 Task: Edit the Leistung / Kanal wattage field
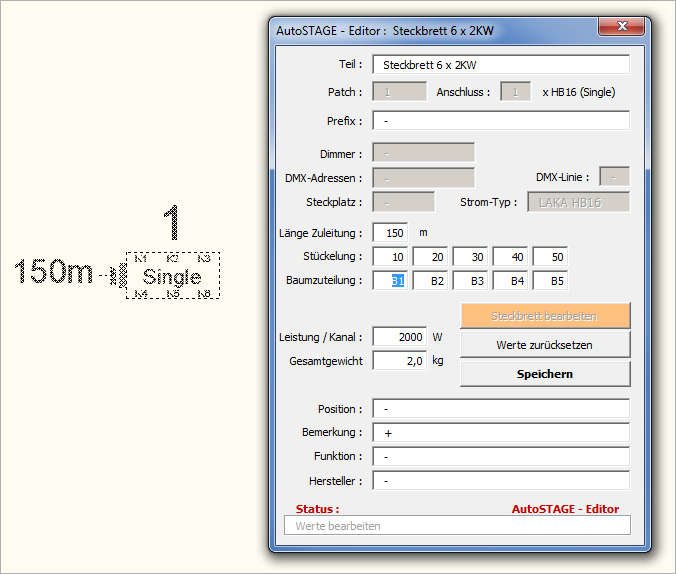(399, 337)
